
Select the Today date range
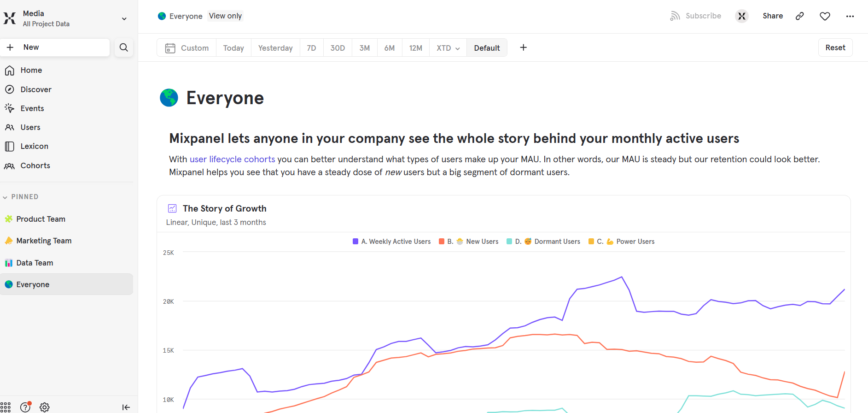(x=233, y=48)
